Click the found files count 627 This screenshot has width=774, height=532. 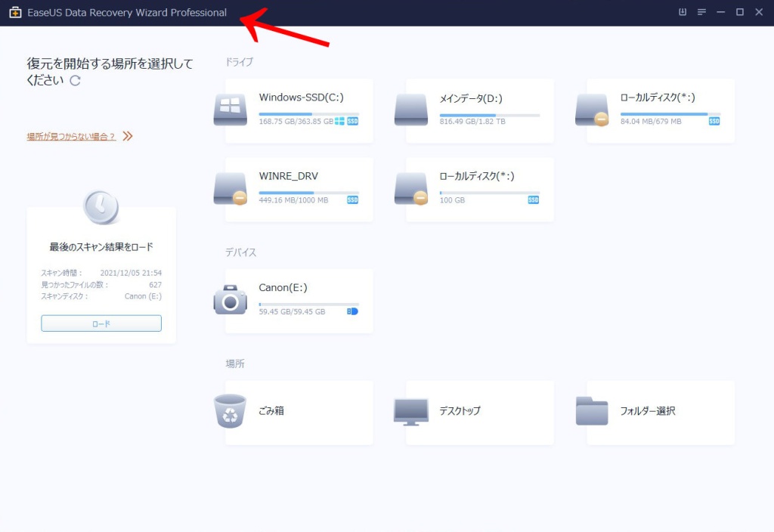[155, 285]
